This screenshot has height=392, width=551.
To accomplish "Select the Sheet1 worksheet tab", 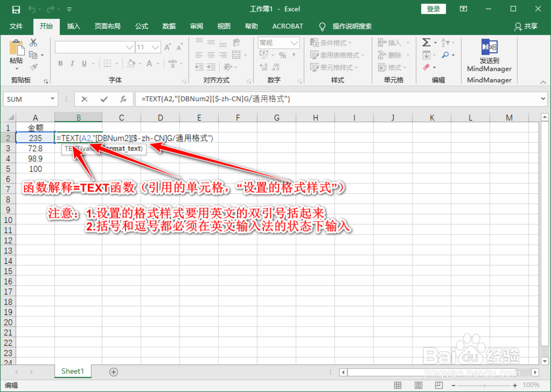I will (72, 371).
